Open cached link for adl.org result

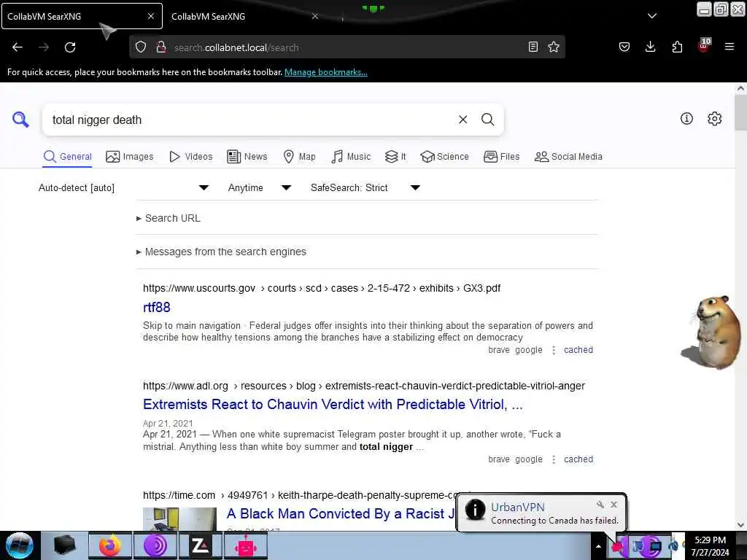578,459
